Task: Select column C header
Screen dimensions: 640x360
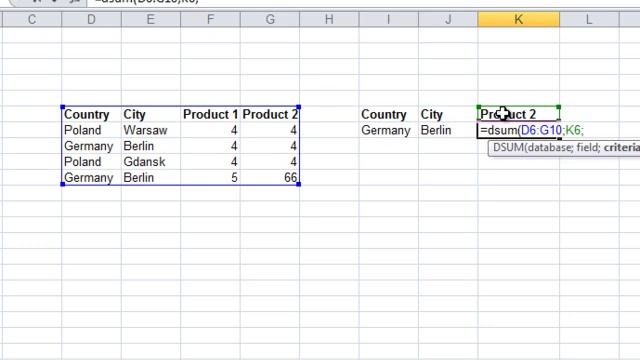Action: point(32,19)
